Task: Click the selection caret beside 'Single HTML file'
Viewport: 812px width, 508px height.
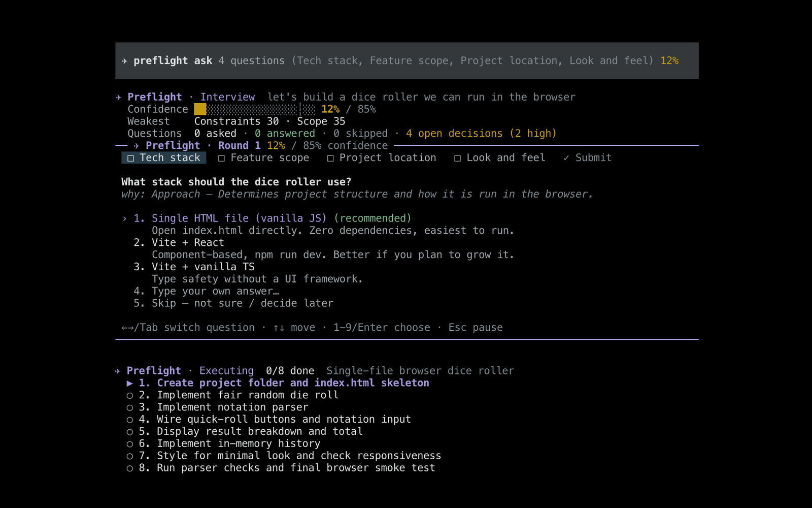Action: click(x=124, y=218)
